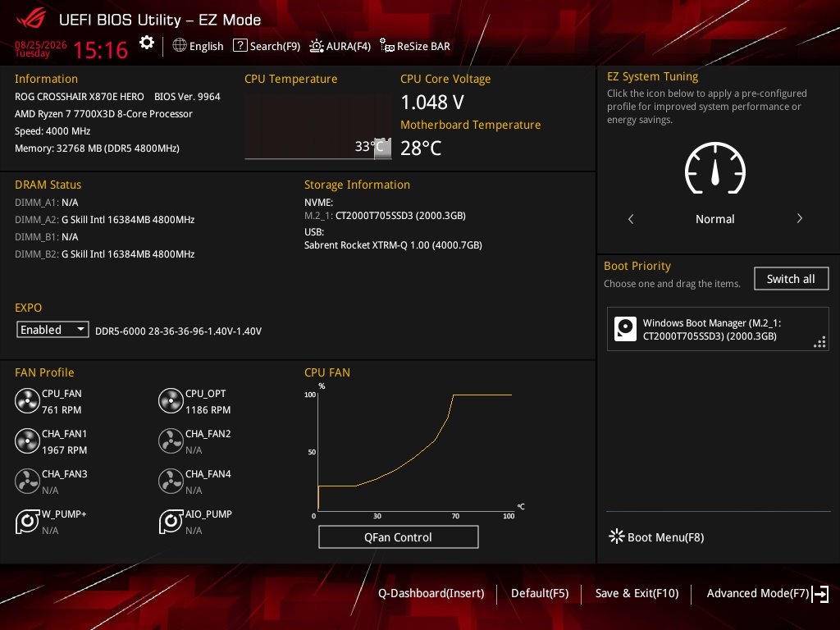The width and height of the screenshot is (840, 630).
Task: Click the CPU temperature graph bar
Action: [382, 148]
